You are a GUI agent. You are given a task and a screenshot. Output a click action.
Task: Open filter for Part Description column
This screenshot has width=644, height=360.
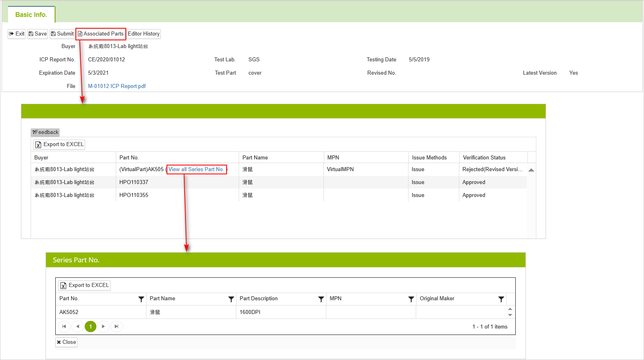tap(321, 299)
